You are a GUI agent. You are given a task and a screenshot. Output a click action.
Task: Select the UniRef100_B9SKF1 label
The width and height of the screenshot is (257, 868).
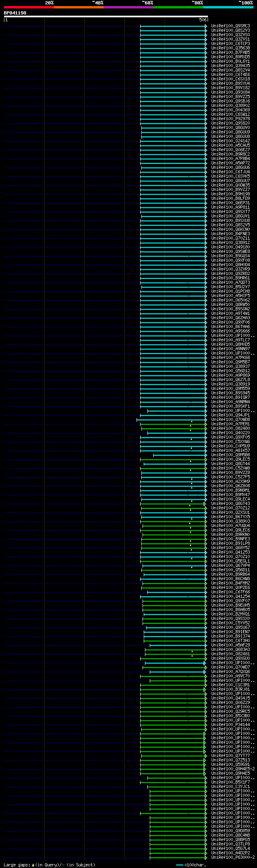[230, 406]
